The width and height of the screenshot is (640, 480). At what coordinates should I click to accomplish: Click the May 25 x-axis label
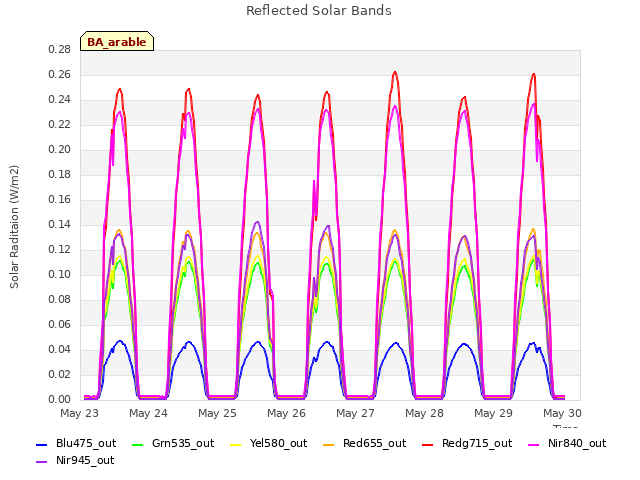pyautogui.click(x=218, y=413)
